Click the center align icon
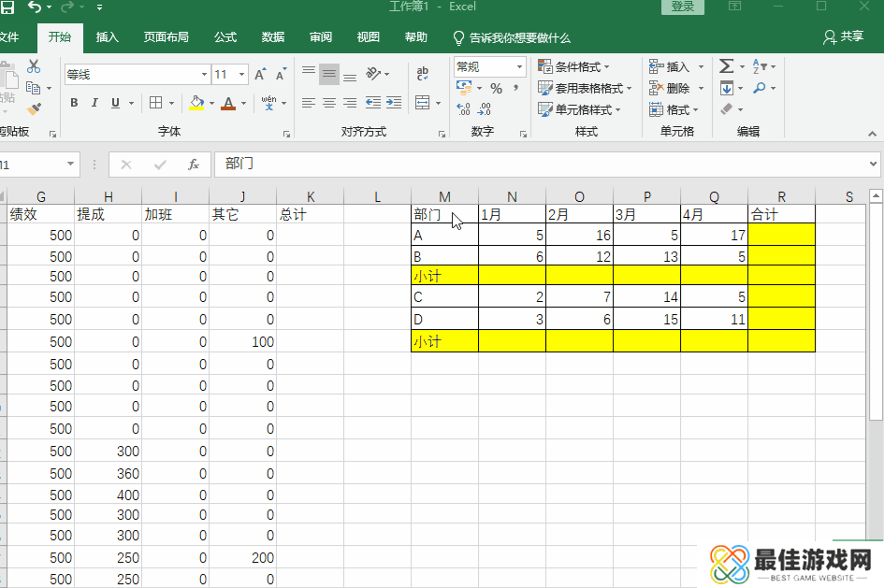The height and width of the screenshot is (588, 884). click(x=329, y=103)
